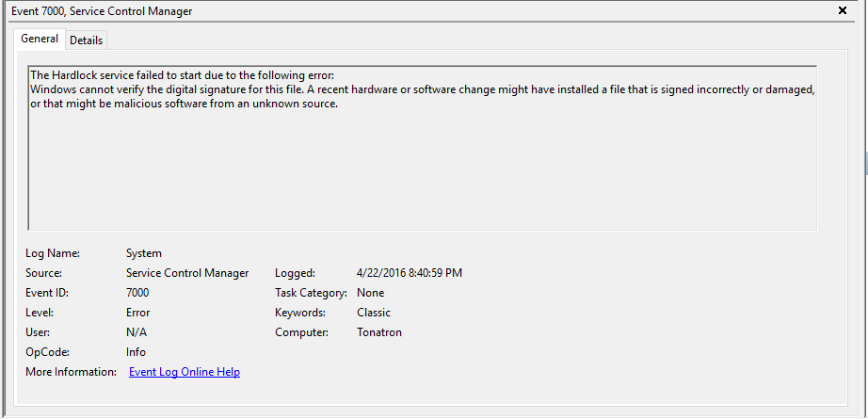Select the Log Name value System
The width and height of the screenshot is (868, 419).
144,253
